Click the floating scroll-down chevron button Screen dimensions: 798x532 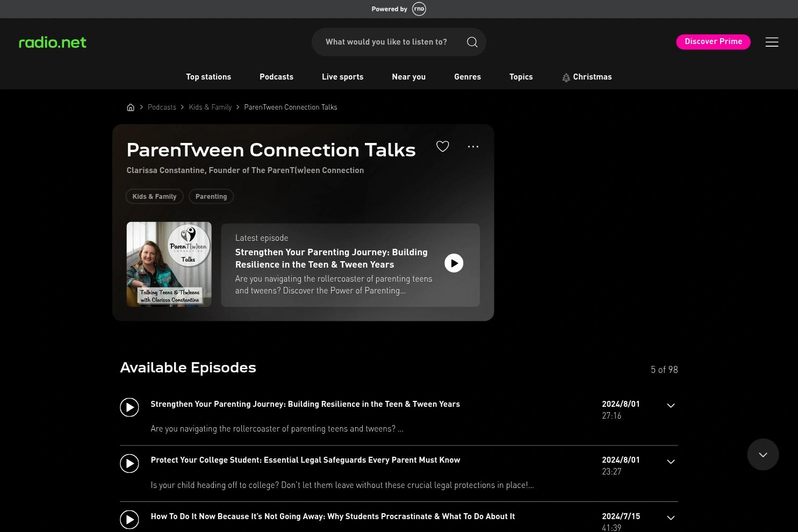pyautogui.click(x=763, y=455)
